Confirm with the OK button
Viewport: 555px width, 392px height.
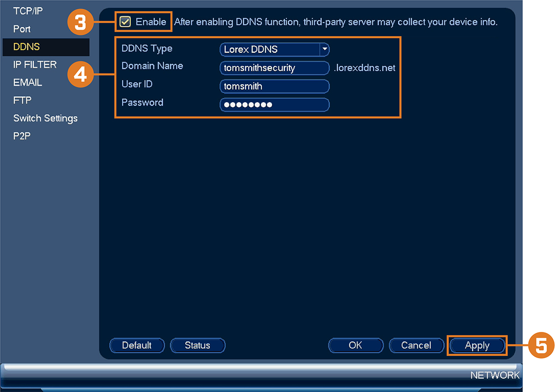coord(356,345)
